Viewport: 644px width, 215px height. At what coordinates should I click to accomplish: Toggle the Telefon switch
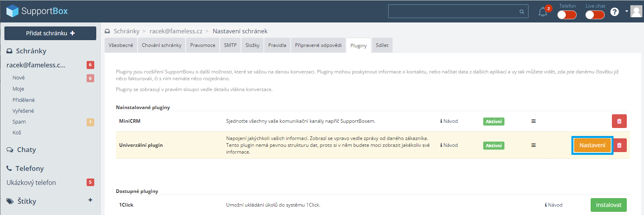[x=567, y=15]
